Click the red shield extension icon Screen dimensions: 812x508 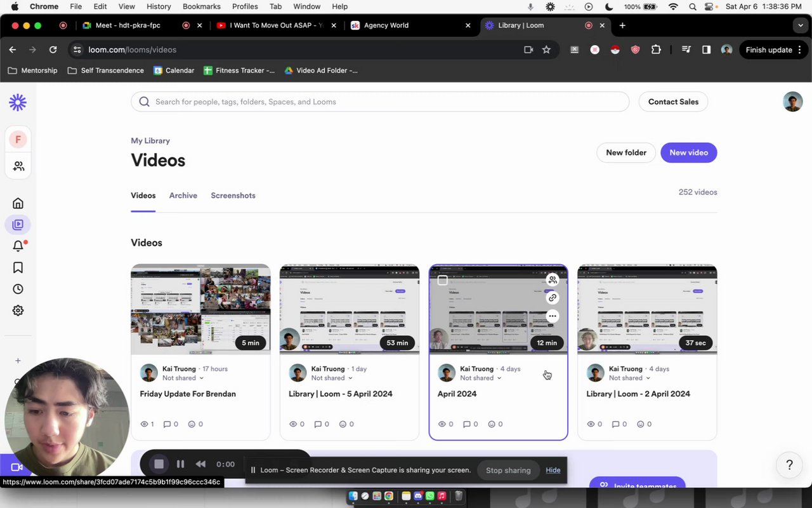click(x=635, y=50)
